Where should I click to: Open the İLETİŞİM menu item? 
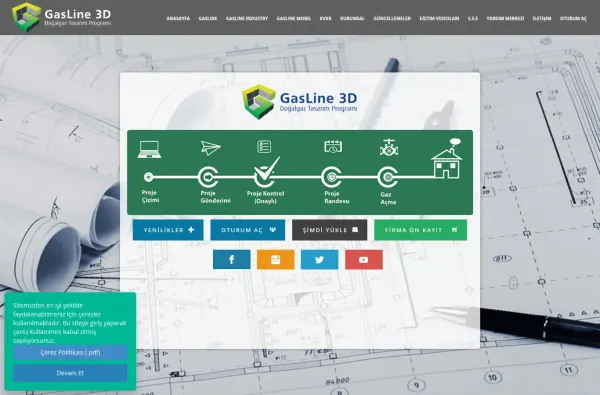tap(542, 18)
